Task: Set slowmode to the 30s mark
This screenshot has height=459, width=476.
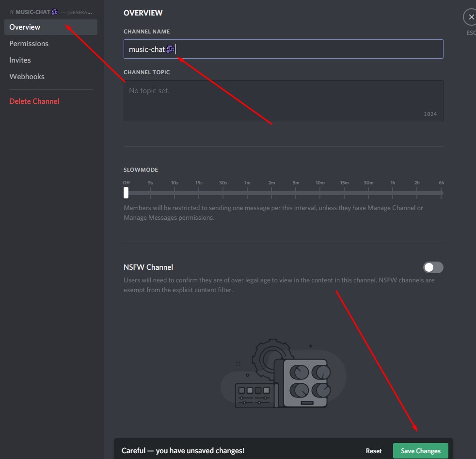Action: pyautogui.click(x=223, y=193)
